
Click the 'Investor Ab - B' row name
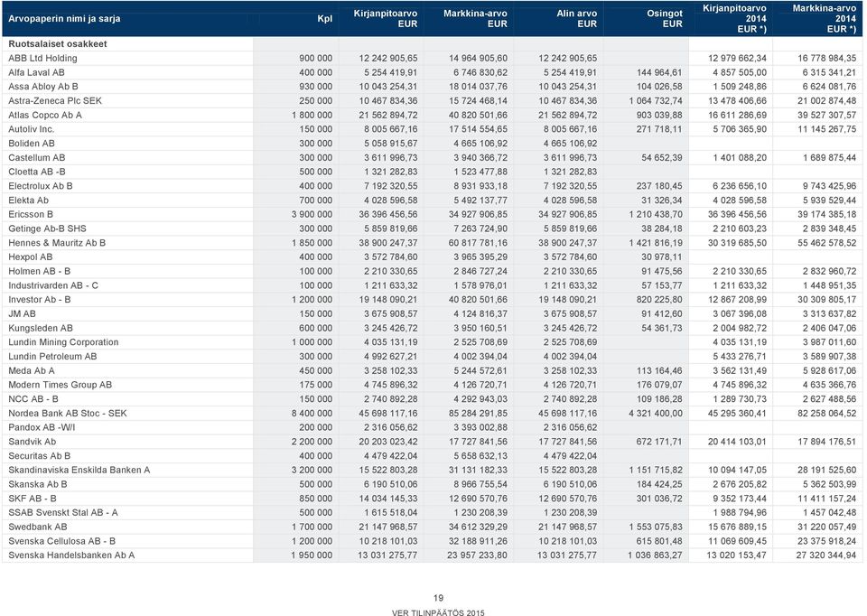[x=40, y=300]
